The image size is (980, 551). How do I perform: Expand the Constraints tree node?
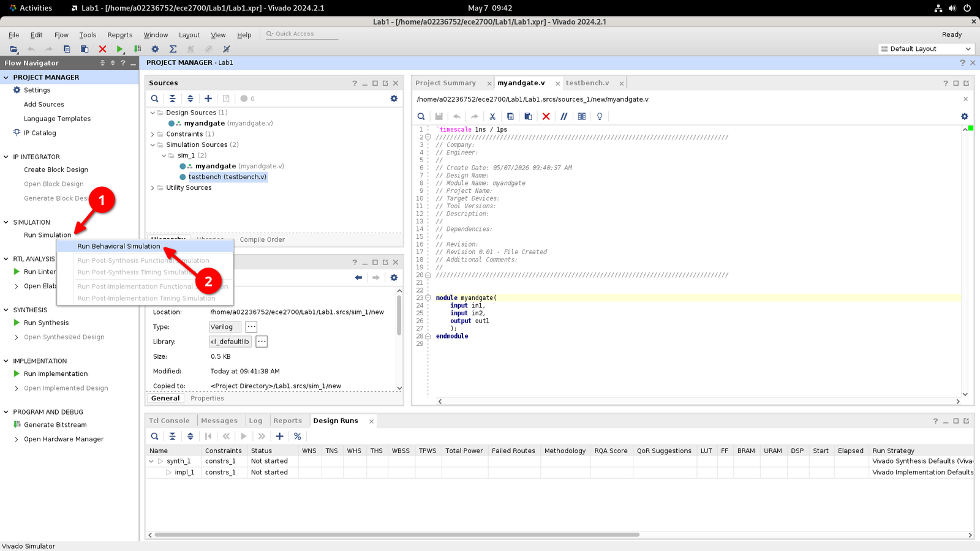(153, 134)
